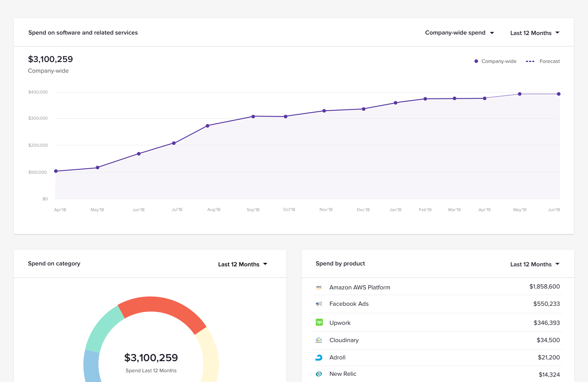Click the Spend Last 12 Months donut caption

[151, 370]
